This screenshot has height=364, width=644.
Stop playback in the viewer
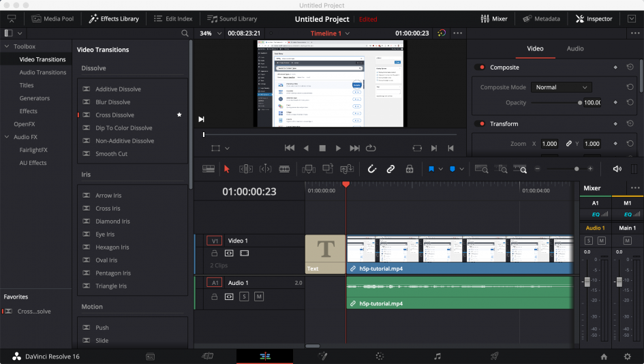point(322,149)
